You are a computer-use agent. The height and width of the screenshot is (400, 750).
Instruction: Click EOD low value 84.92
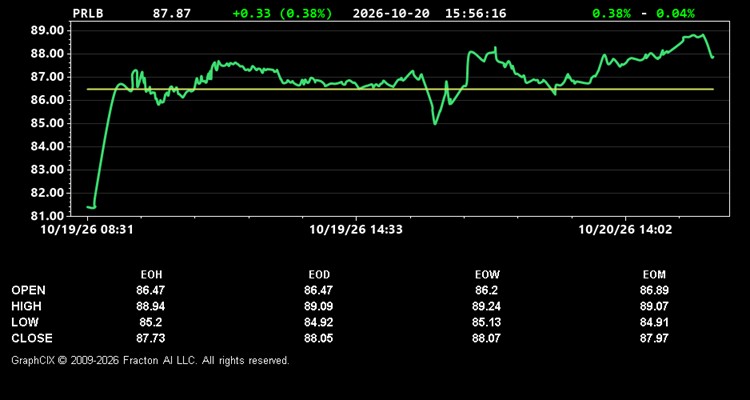pos(319,322)
